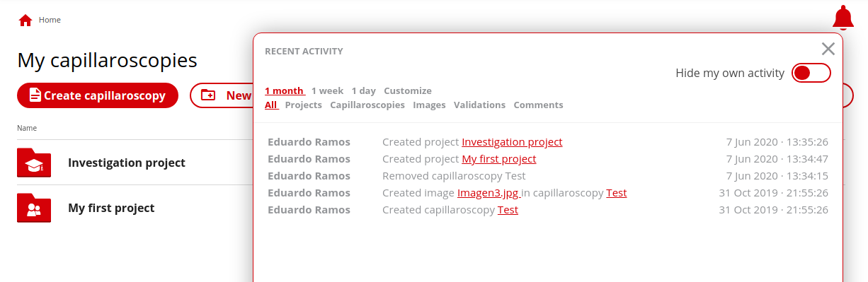Viewport: 868px width, 282px height.
Task: Click the document icon in Create capillaroscopy
Action: tap(34, 95)
